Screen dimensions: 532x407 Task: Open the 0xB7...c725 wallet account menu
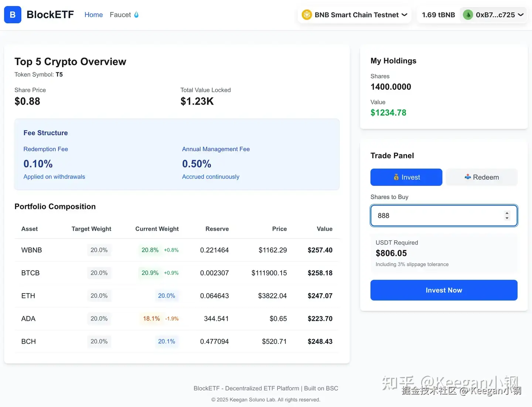[494, 15]
